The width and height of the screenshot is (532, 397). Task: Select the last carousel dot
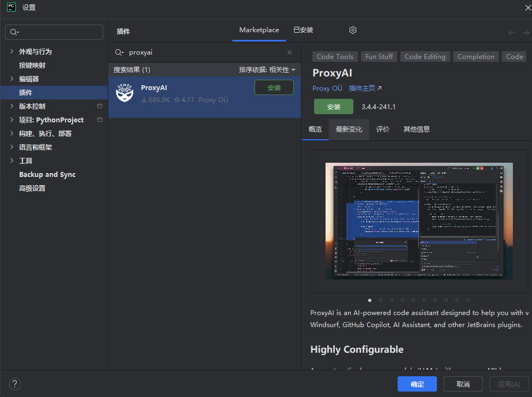pos(468,300)
